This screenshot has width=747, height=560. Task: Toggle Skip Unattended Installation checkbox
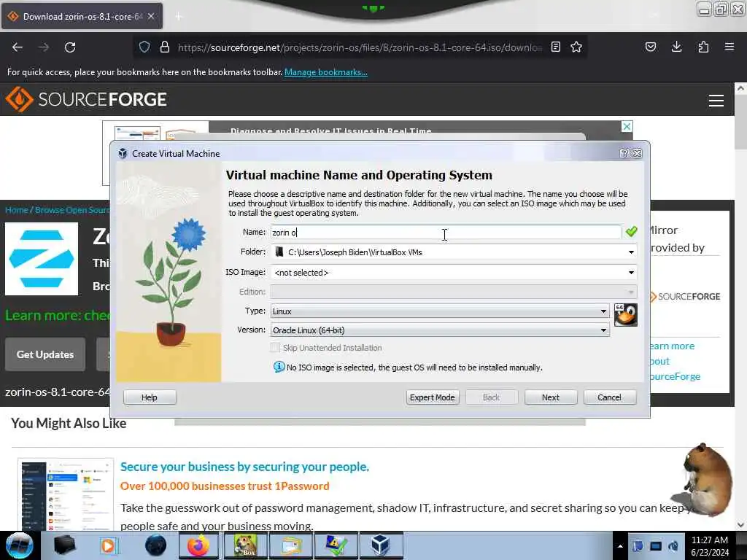click(x=275, y=348)
